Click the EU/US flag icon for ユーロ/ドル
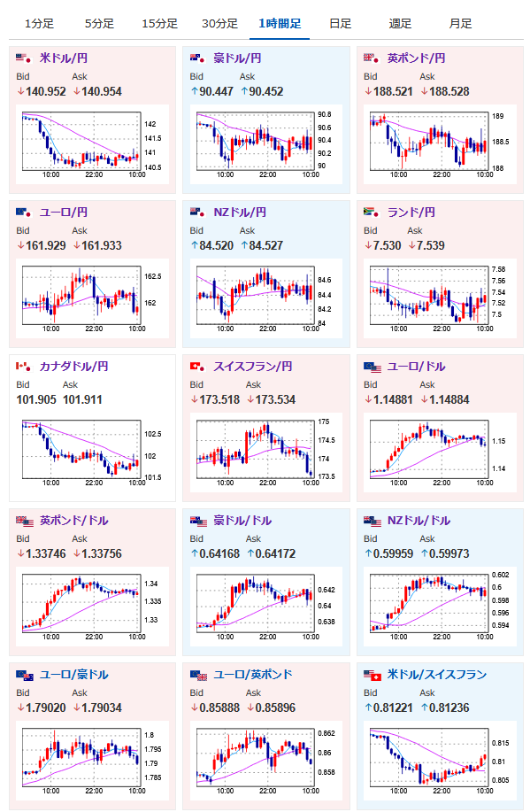Screen dimensions: 530x812 coord(373,367)
